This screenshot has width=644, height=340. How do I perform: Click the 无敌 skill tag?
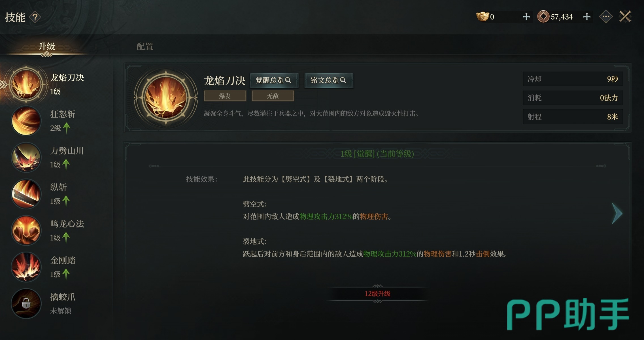pos(273,96)
